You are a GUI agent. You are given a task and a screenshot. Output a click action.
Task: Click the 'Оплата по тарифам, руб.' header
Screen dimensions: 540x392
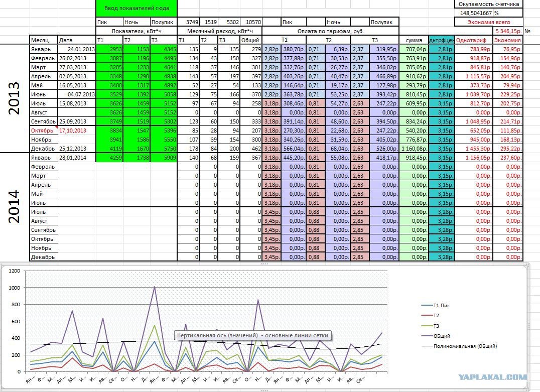(x=331, y=31)
